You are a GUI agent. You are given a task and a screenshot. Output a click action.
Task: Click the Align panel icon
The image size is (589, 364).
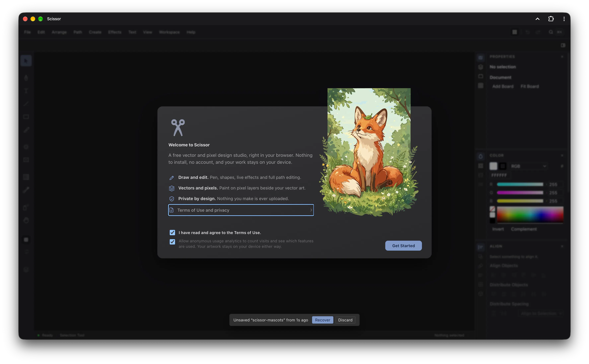(x=481, y=247)
